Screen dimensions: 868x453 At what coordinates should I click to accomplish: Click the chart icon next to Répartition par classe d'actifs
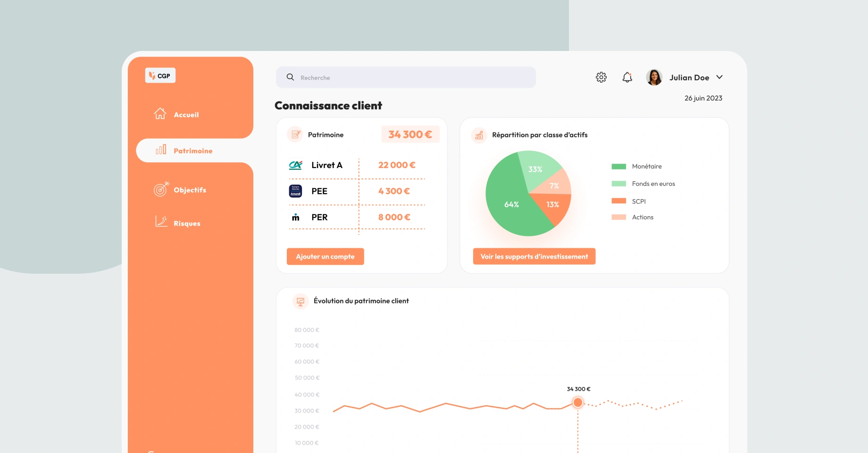[x=479, y=135]
